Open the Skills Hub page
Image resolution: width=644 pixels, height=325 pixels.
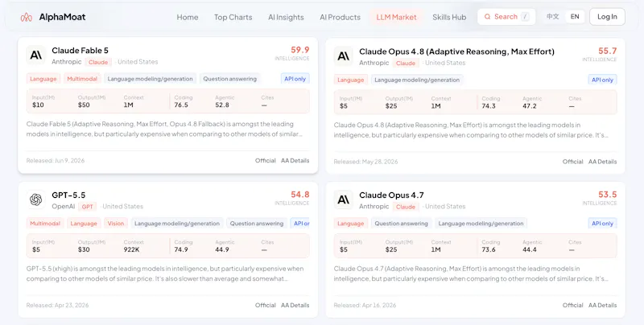click(449, 17)
